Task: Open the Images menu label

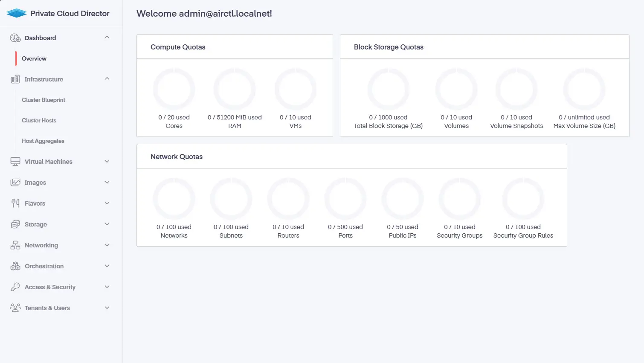Action: pos(35,183)
